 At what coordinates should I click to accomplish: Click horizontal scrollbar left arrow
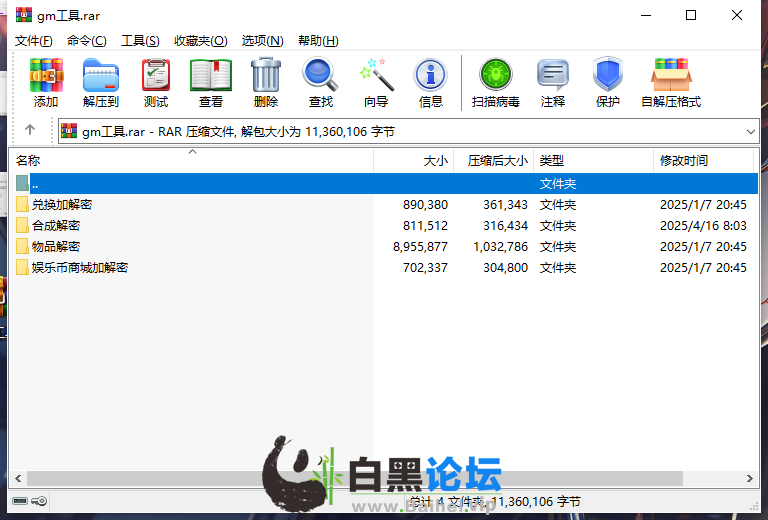[18, 478]
